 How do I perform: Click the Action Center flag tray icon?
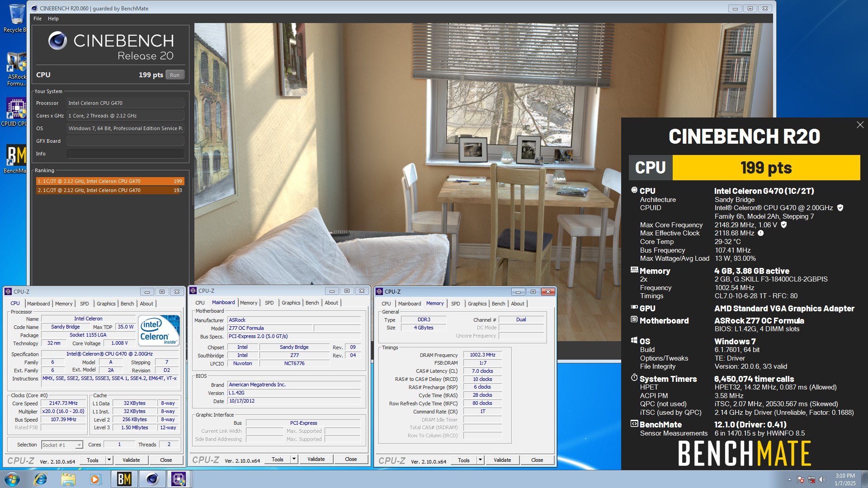tap(801, 479)
